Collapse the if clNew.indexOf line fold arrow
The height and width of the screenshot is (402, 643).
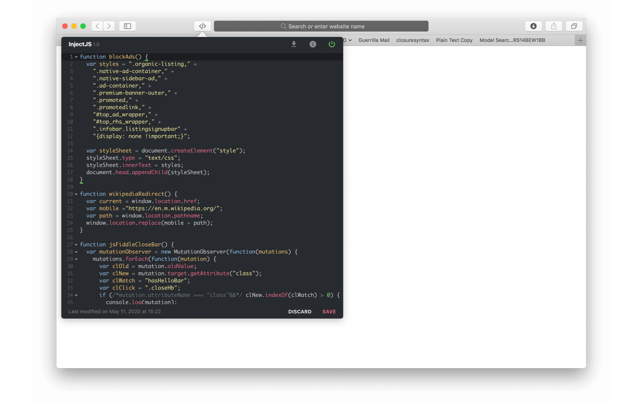(x=76, y=295)
